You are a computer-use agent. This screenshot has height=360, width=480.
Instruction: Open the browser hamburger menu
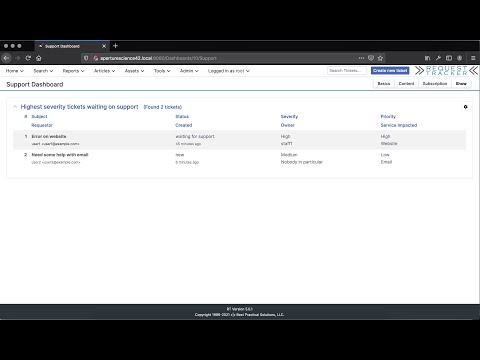point(473,58)
